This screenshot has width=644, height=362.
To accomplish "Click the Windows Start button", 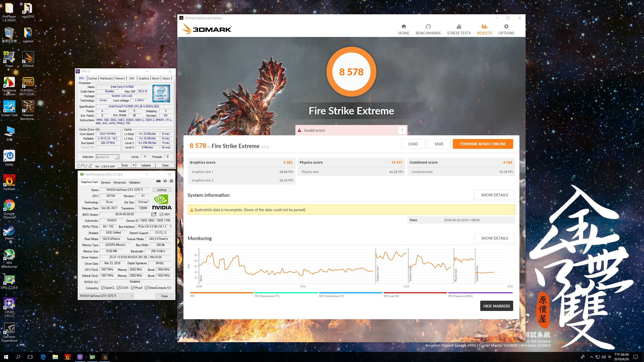I will [6, 357].
